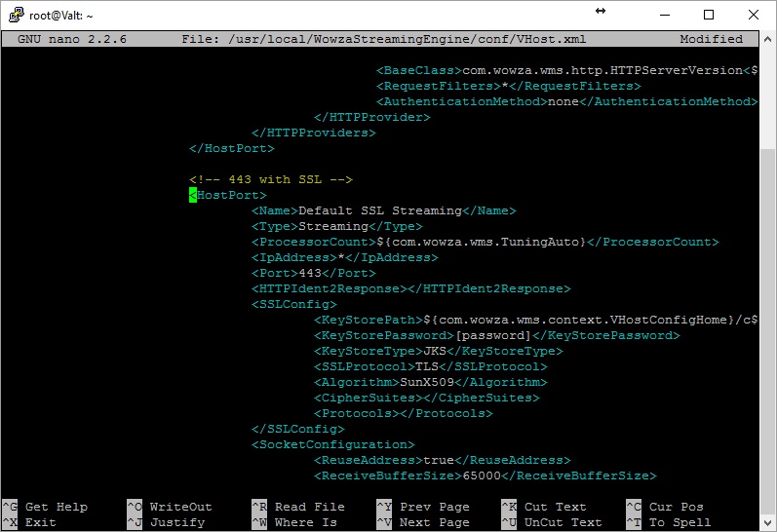Click the 'Get Help' shortcut label
Viewport: 777px width, 532px height.
pyautogui.click(x=57, y=507)
